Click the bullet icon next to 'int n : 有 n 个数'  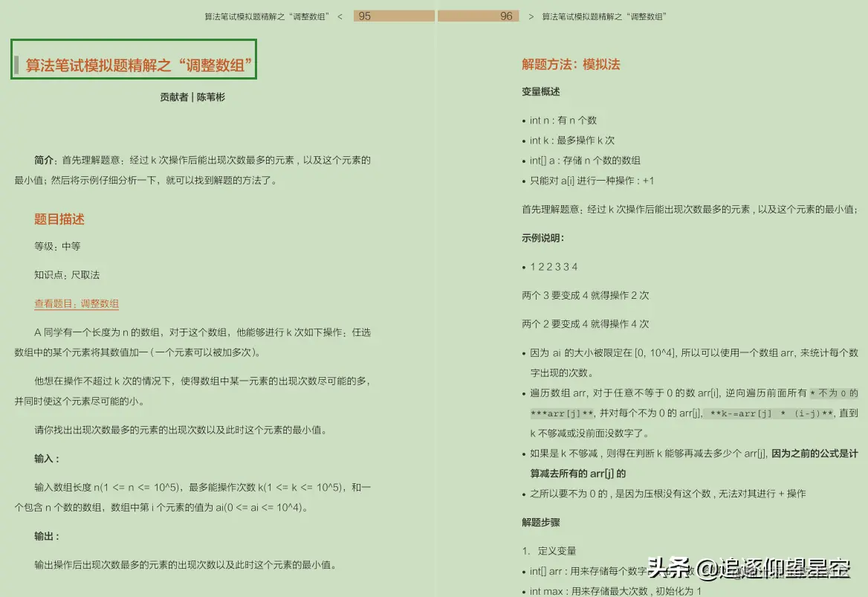click(x=525, y=120)
